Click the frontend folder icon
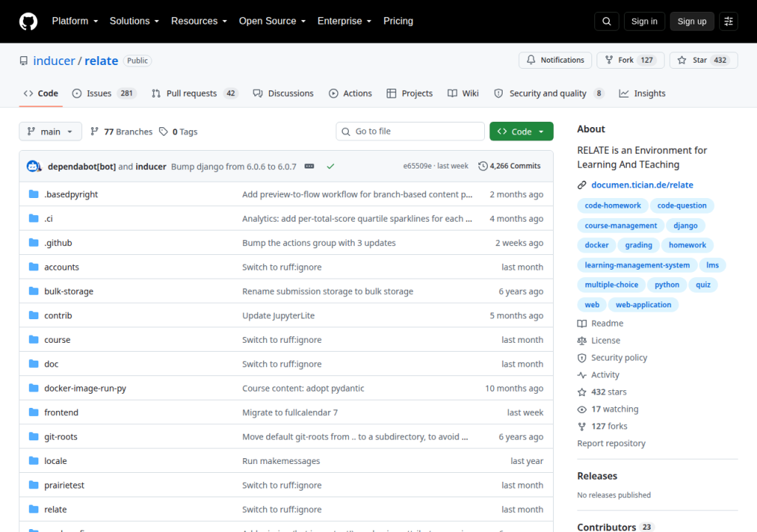The width and height of the screenshot is (757, 532). coord(33,412)
